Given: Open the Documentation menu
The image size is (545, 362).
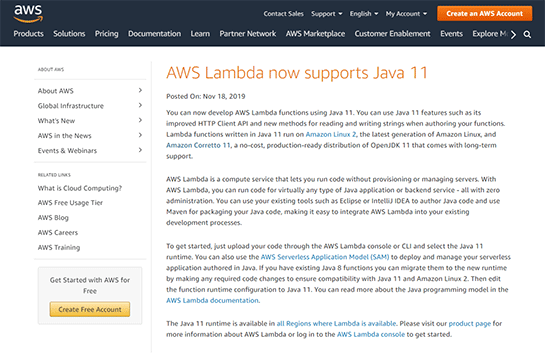Looking at the screenshot, I should pyautogui.click(x=154, y=34).
